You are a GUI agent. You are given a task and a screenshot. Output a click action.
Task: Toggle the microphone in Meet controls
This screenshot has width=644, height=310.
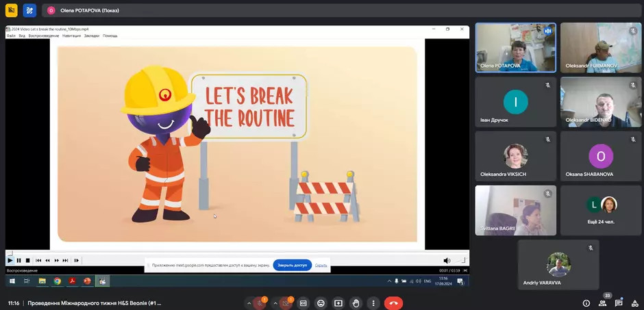[260, 303]
